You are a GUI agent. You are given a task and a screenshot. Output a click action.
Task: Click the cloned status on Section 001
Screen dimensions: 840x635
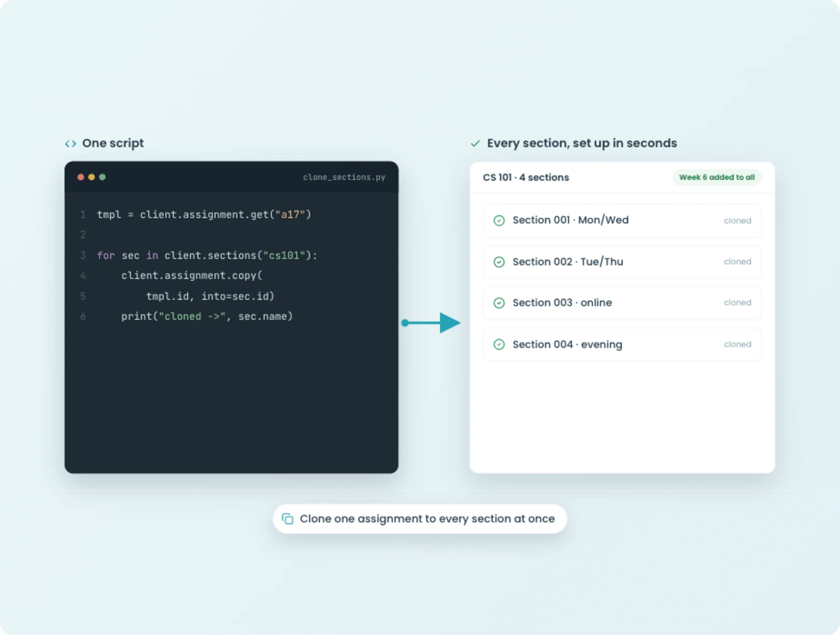pyautogui.click(x=737, y=221)
